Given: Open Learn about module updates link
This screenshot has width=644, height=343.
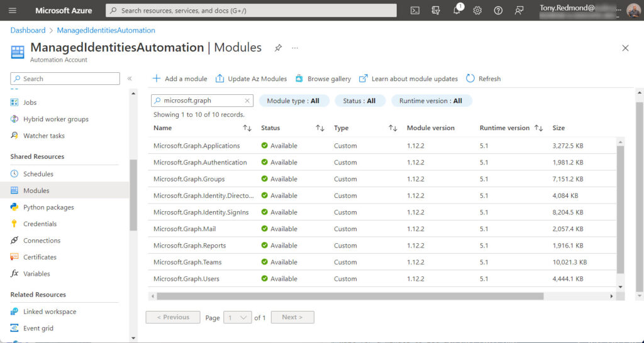Looking at the screenshot, I should click(408, 79).
